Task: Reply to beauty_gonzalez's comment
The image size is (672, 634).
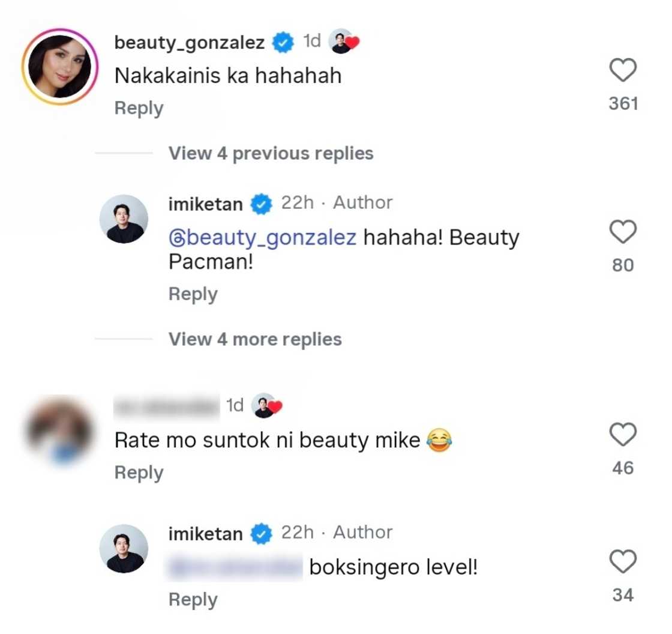Action: 138,107
